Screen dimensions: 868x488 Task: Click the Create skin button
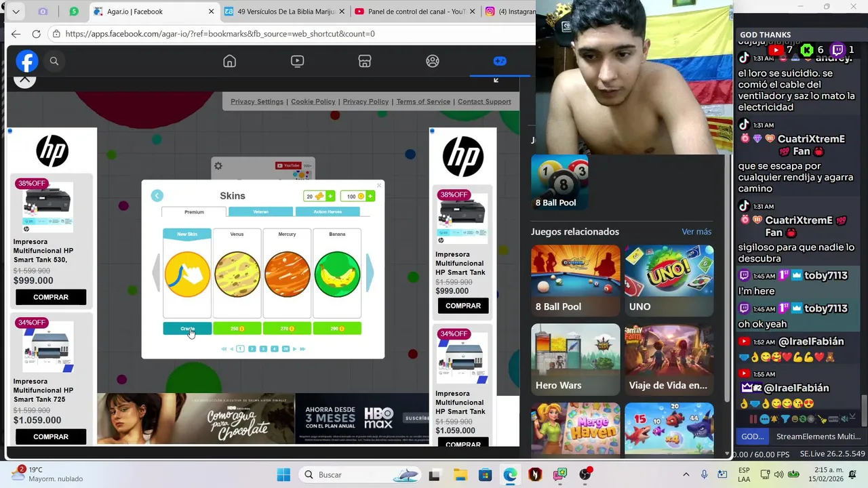point(187,329)
